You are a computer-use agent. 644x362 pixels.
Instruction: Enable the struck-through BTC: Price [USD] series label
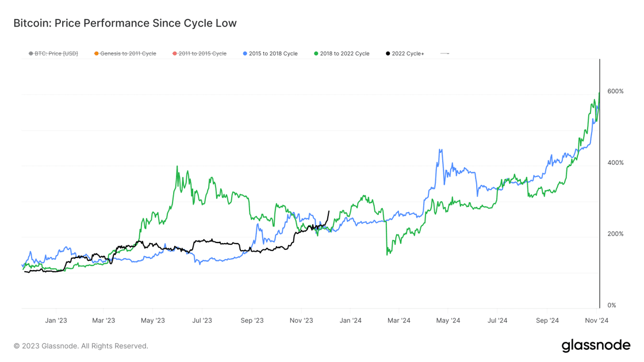click(x=56, y=53)
